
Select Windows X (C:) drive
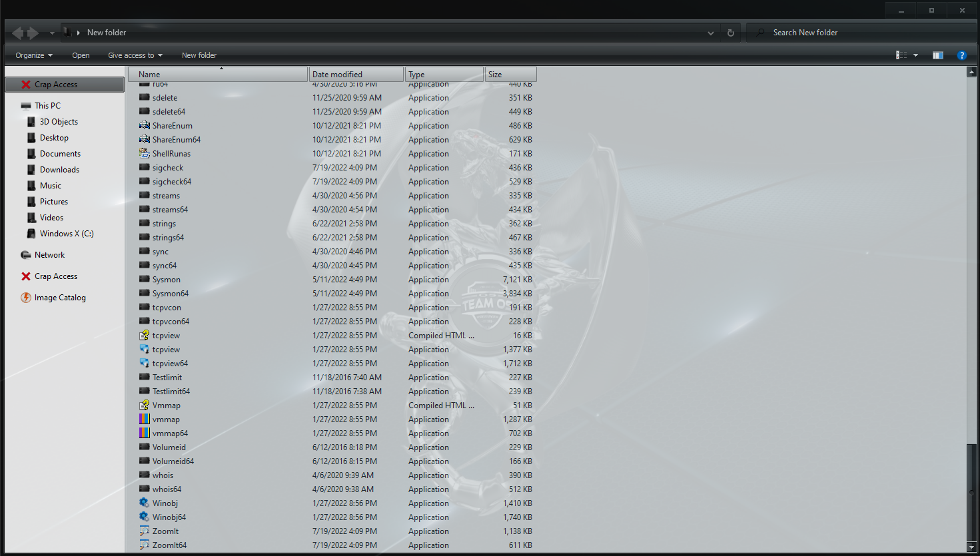67,234
